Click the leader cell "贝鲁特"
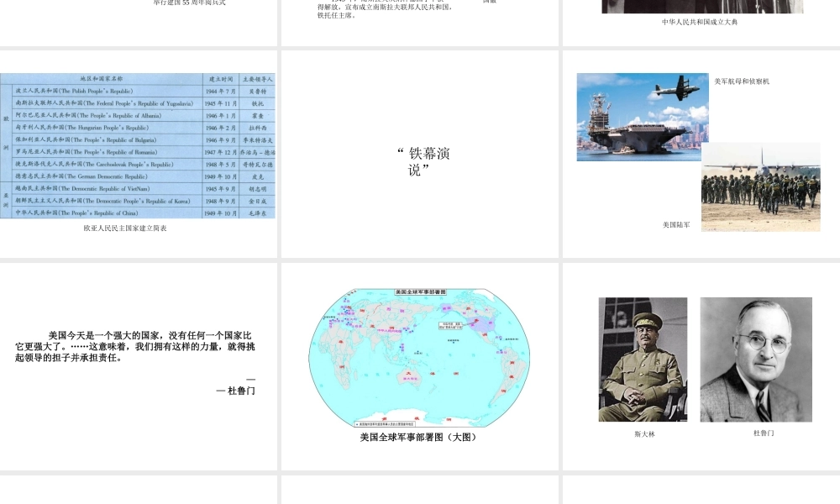 (257, 91)
